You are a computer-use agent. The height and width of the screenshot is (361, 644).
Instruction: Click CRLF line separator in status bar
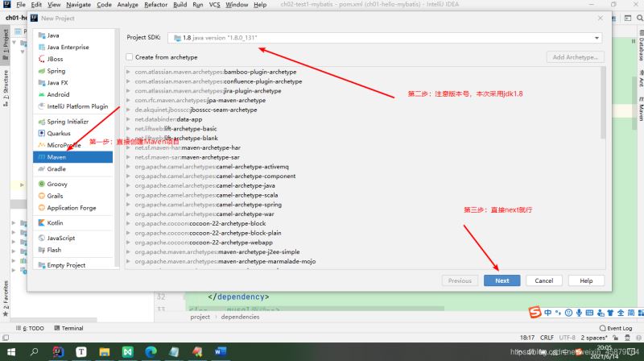[x=547, y=338]
